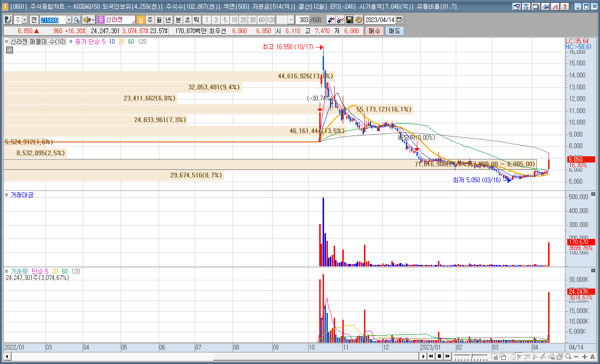Select the 30 interval button
The width and height of the screenshot is (600, 364).
tap(252, 20)
